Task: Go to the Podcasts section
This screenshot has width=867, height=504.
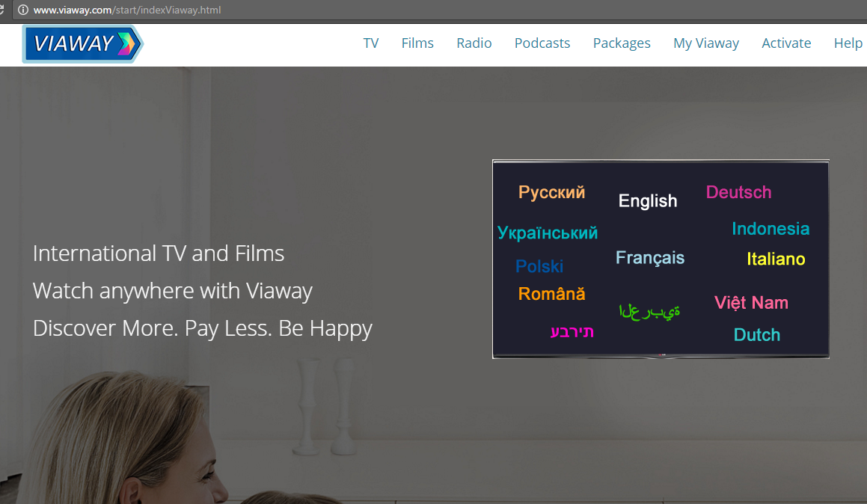Action: click(542, 43)
